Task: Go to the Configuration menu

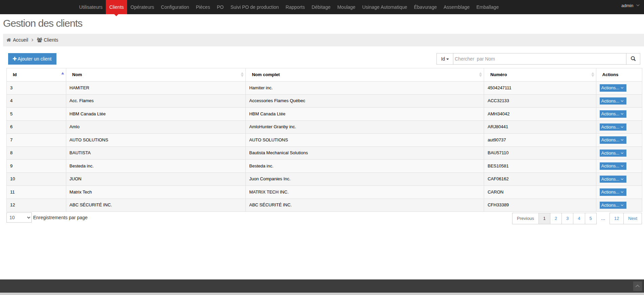Action: [x=175, y=7]
